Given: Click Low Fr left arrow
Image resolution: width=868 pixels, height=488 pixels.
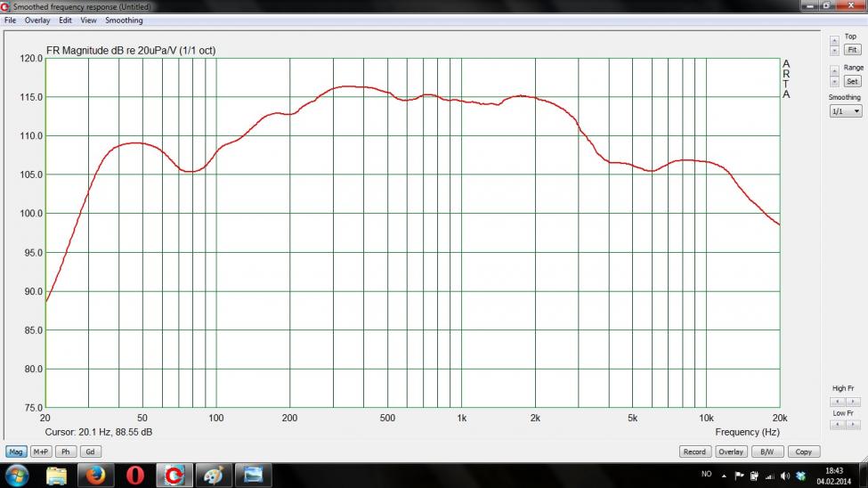Looking at the screenshot, I should tap(838, 424).
